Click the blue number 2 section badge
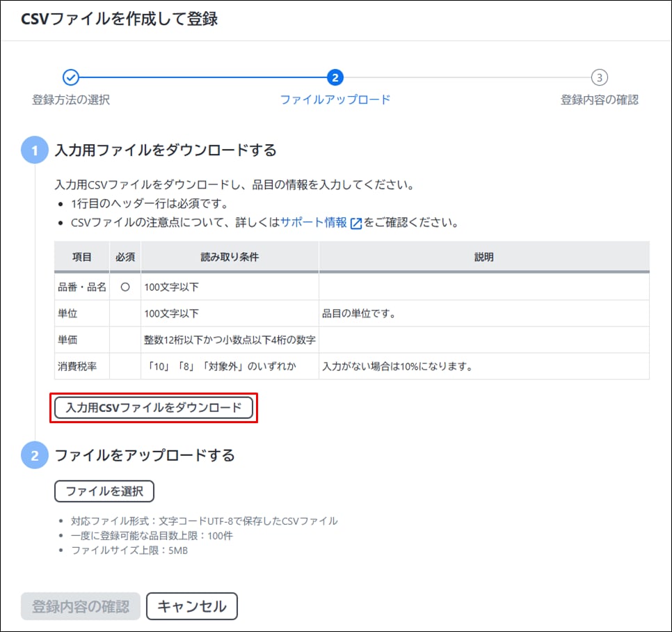This screenshot has height=632, width=672. coord(35,456)
